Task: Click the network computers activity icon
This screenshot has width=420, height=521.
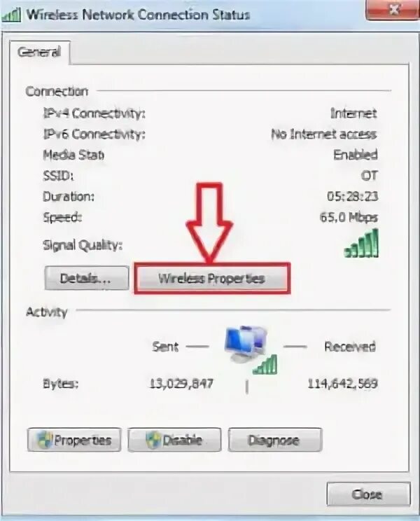Action: click(x=245, y=344)
